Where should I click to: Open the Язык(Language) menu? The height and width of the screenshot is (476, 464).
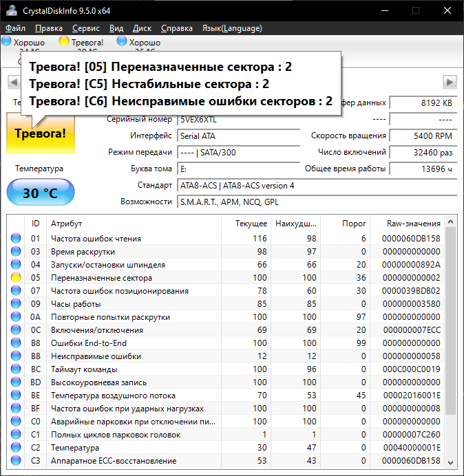pos(232,28)
